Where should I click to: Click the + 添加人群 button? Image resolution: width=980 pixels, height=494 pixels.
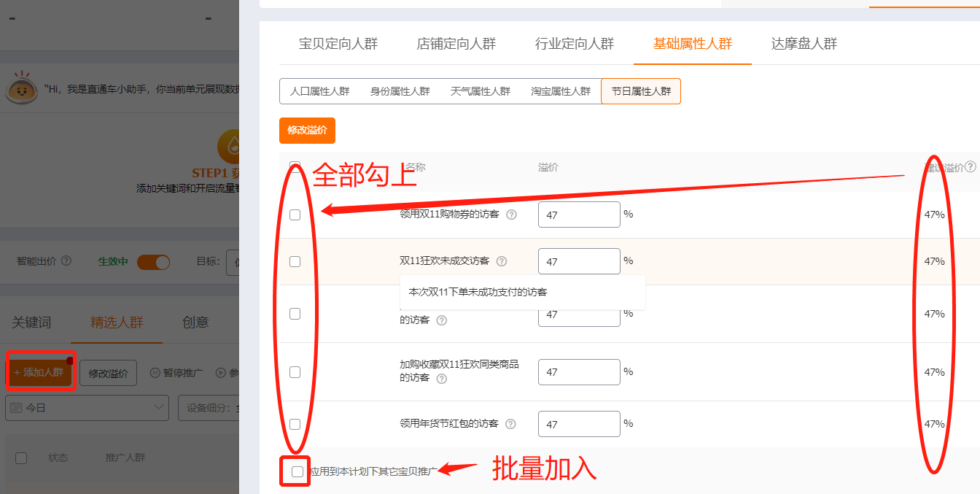tap(40, 373)
